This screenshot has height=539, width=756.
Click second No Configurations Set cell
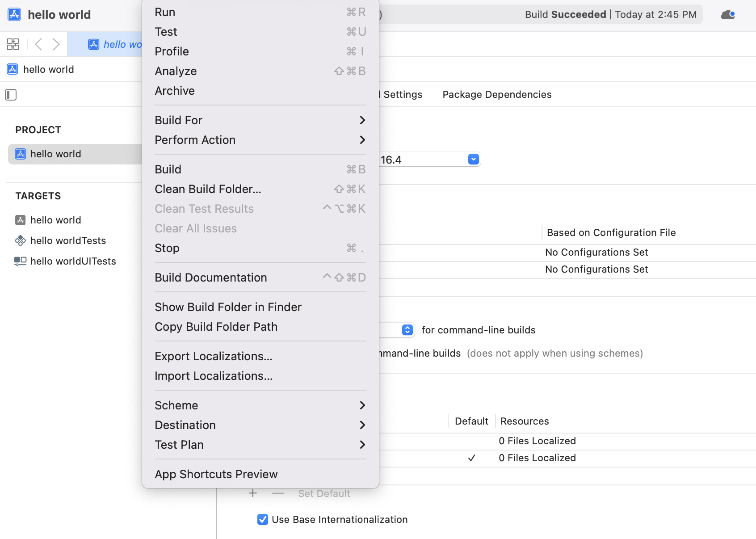pyautogui.click(x=596, y=269)
